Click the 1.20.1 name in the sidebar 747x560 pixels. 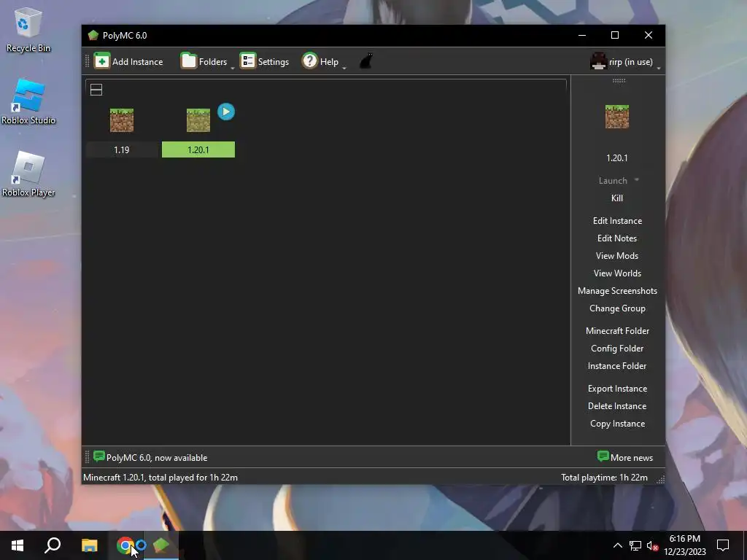click(x=617, y=157)
